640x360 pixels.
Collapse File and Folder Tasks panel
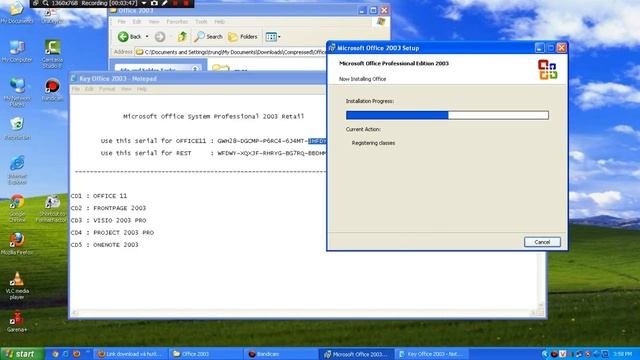(195, 69)
